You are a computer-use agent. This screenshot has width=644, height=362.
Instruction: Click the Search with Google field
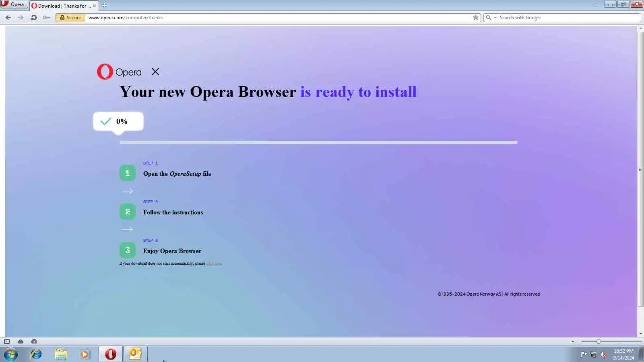[x=569, y=17]
